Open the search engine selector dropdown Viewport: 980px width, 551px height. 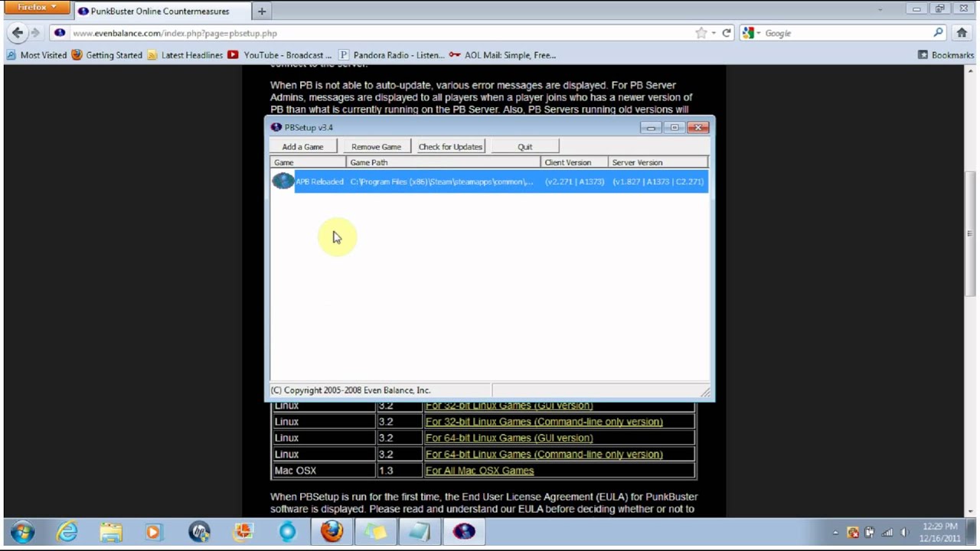click(x=752, y=33)
